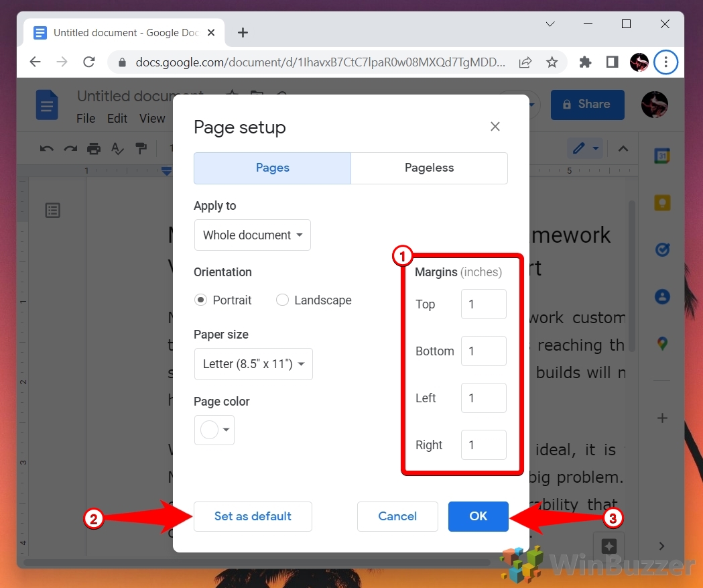Click the Get add-ons plus icon

coord(662,418)
